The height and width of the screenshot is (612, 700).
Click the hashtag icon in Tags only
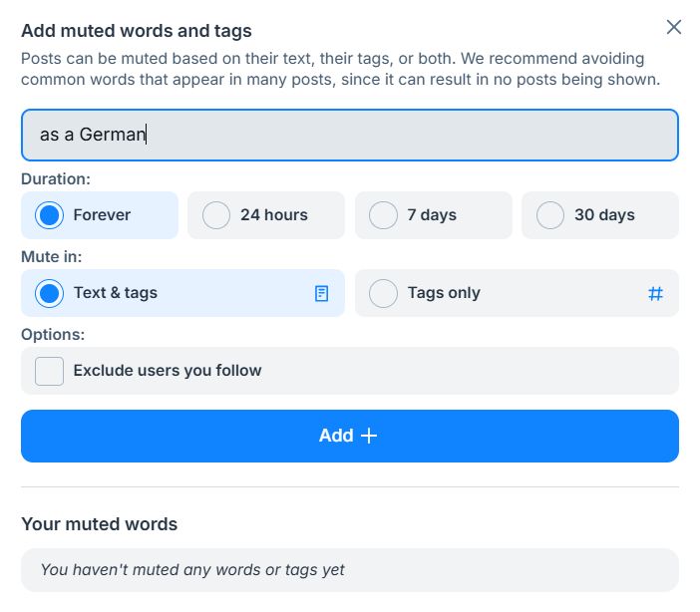click(x=655, y=293)
